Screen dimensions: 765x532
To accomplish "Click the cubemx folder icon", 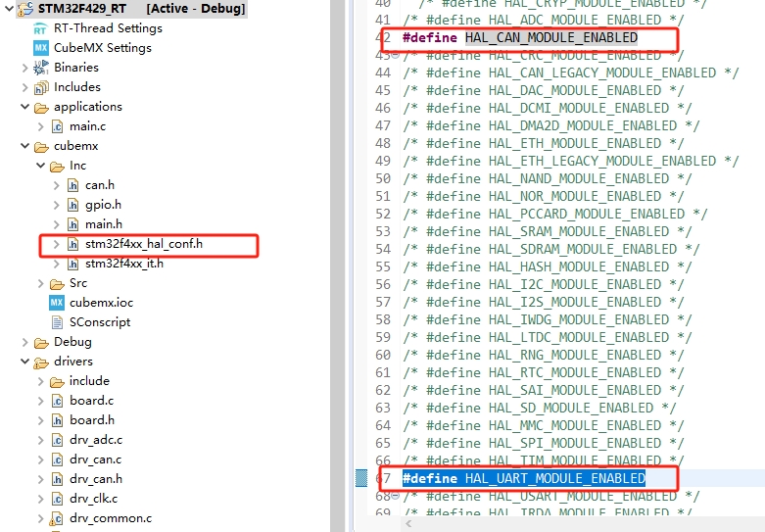I will (41, 146).
